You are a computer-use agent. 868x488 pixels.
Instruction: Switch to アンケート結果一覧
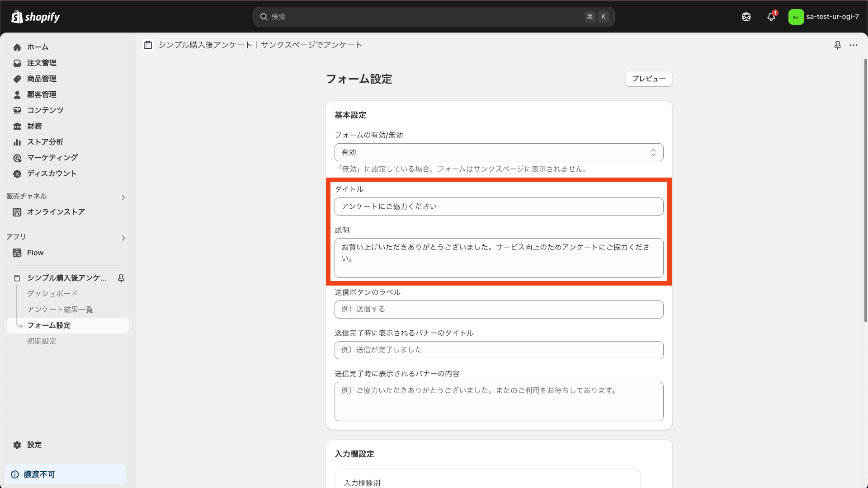pos(60,309)
